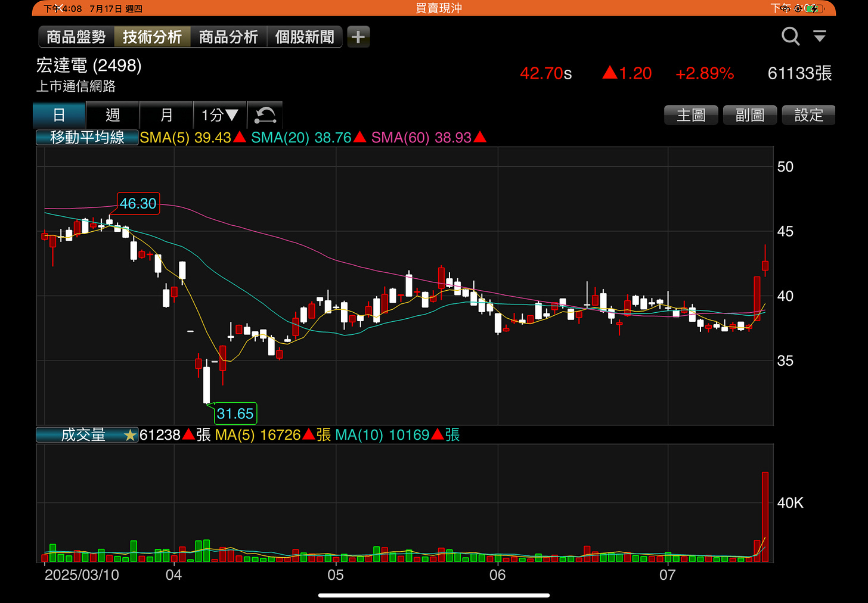Open 主圖 main chart settings
Viewport: 868px width, 603px height.
click(x=691, y=115)
